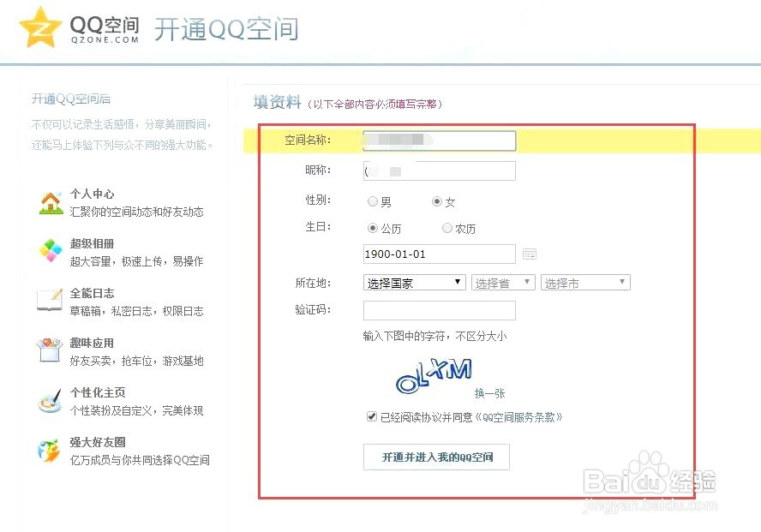This screenshot has width=761, height=532.
Task: Click the 全能日志 heading text
Action: coord(93,293)
